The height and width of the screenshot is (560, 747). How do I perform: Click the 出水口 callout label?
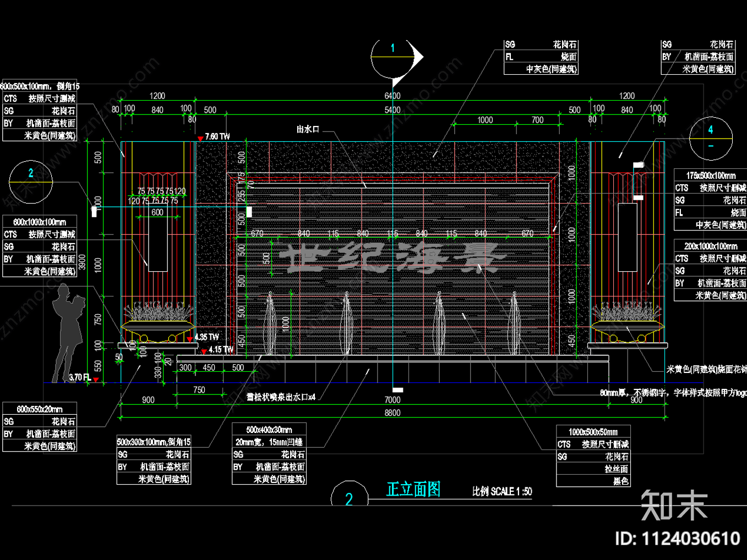[x=308, y=129]
